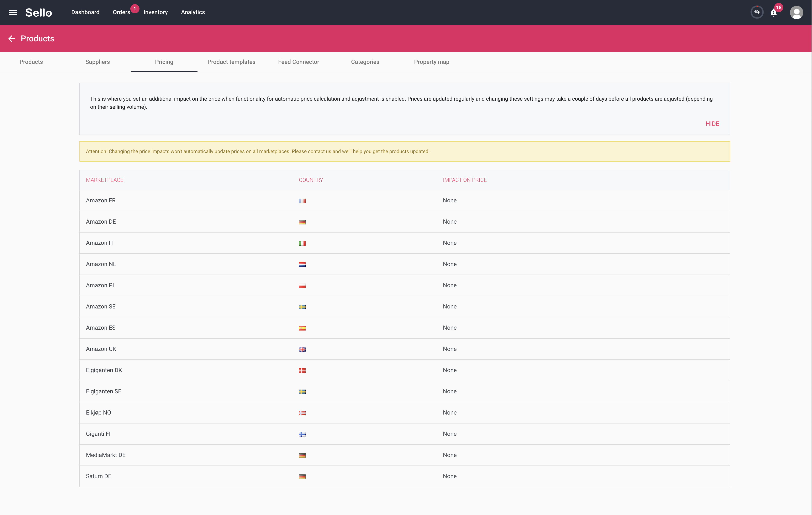Open the notifications bell
Image resolution: width=812 pixels, height=515 pixels.
click(x=774, y=12)
